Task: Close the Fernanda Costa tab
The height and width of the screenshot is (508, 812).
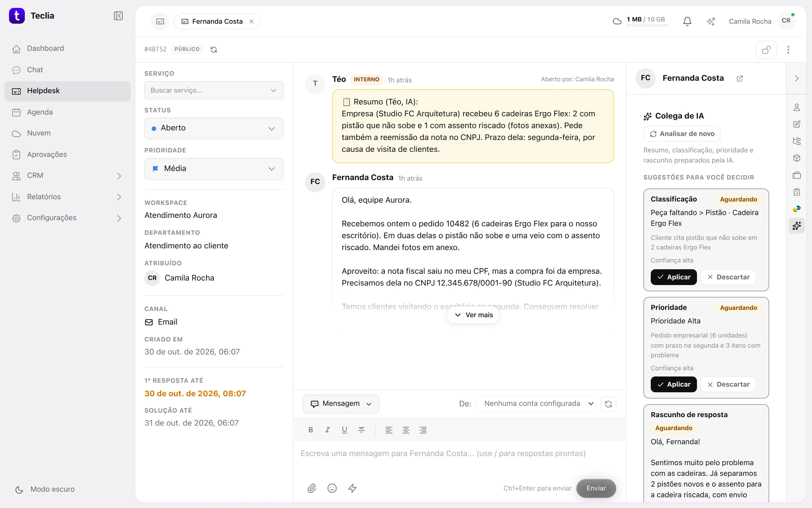Action: pos(251,21)
